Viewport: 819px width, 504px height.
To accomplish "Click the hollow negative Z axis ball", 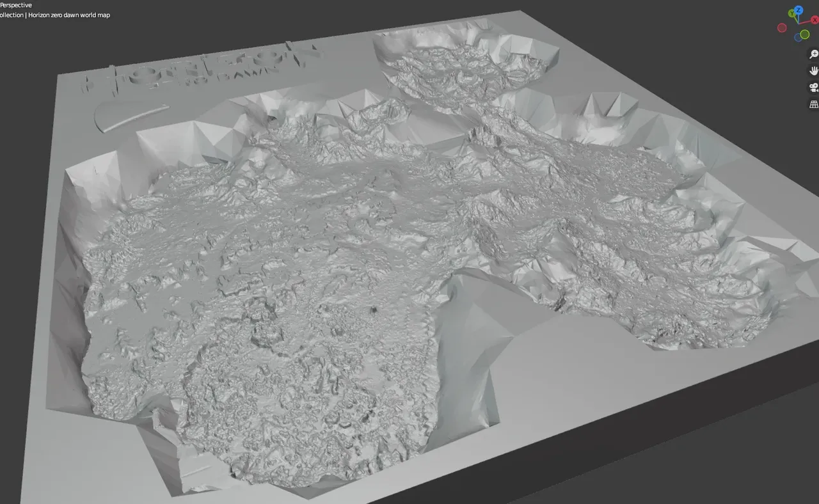I will click(x=799, y=37).
